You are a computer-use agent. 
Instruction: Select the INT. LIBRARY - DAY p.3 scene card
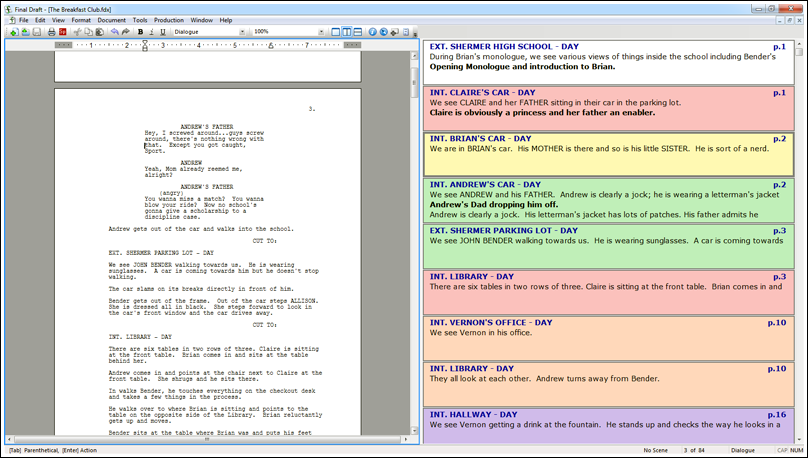tap(609, 293)
